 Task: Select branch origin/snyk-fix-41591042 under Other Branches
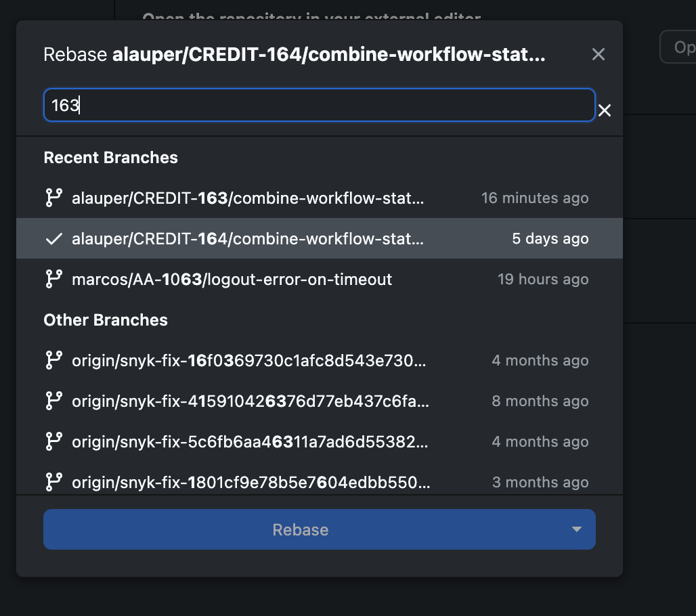point(248,401)
